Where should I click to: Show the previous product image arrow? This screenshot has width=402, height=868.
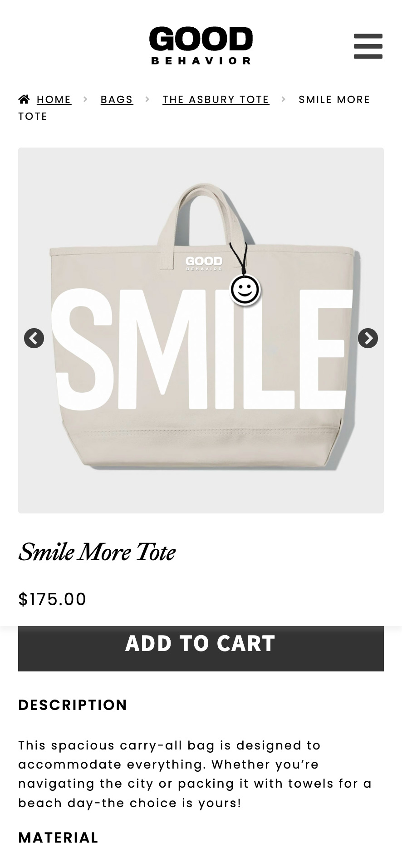[34, 338]
